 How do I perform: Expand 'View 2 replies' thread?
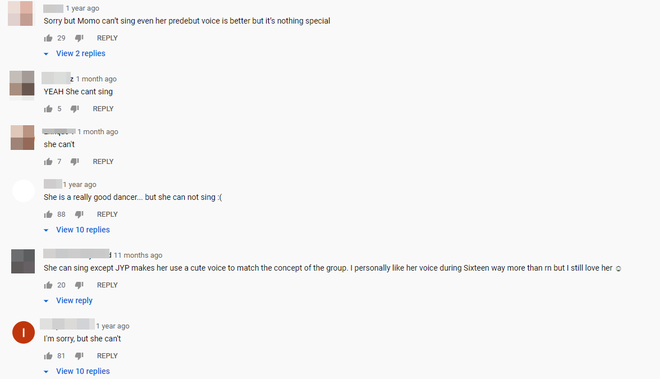point(75,53)
